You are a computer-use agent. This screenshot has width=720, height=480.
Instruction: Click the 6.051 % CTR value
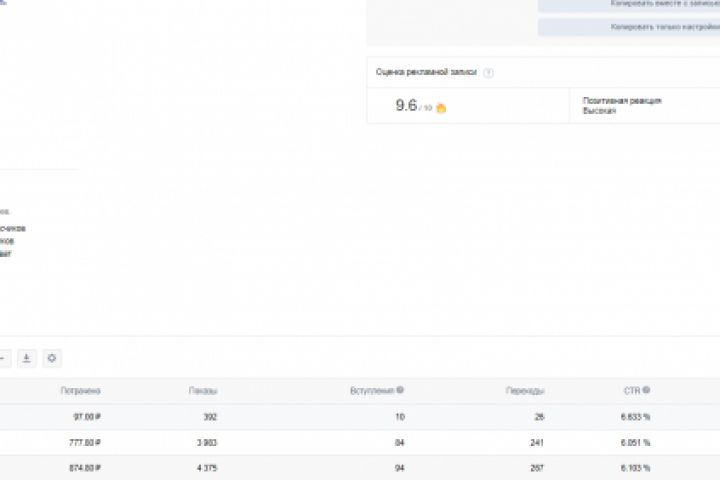[x=636, y=443]
